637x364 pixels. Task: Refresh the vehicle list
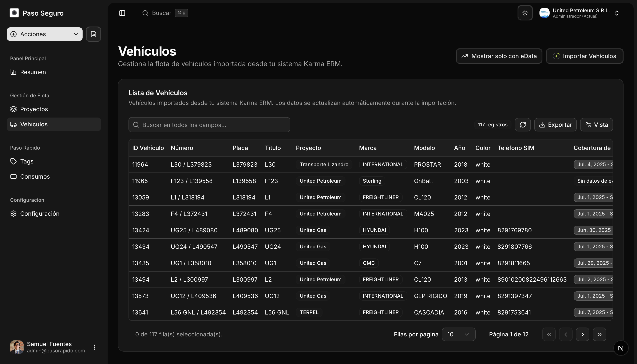pyautogui.click(x=522, y=124)
